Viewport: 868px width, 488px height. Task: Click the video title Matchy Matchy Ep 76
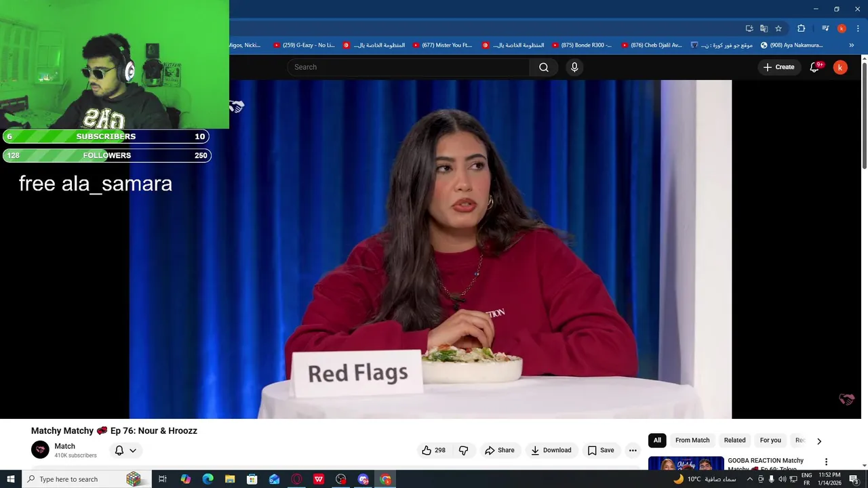point(114,430)
